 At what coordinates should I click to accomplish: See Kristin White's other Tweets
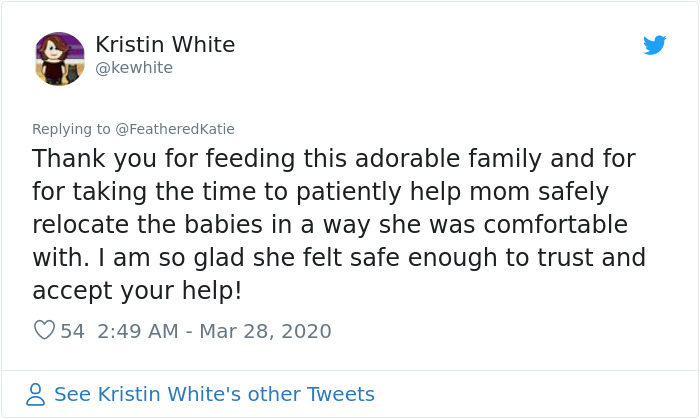coord(214,394)
